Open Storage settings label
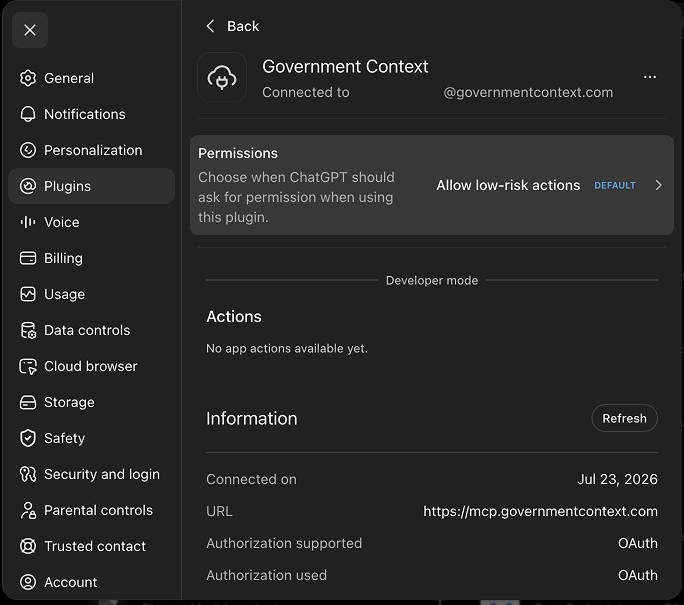The height and width of the screenshot is (605, 684). point(69,402)
